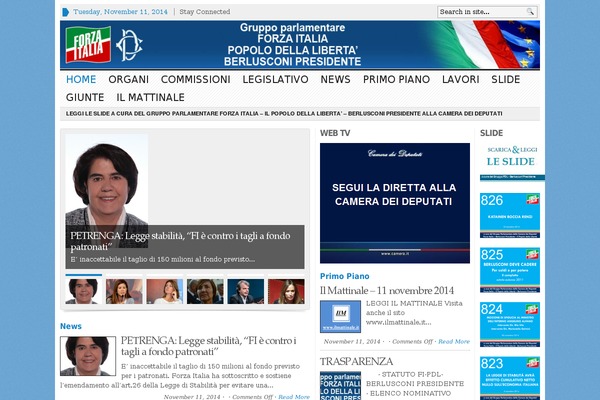This screenshot has width=600, height=400.
Task: Open the NEWS menu item
Action: click(x=336, y=79)
